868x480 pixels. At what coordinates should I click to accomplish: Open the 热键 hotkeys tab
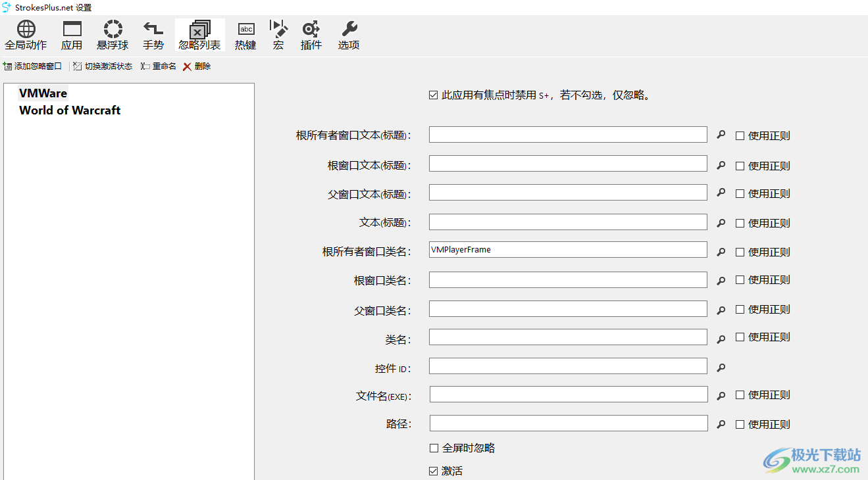pos(245,36)
